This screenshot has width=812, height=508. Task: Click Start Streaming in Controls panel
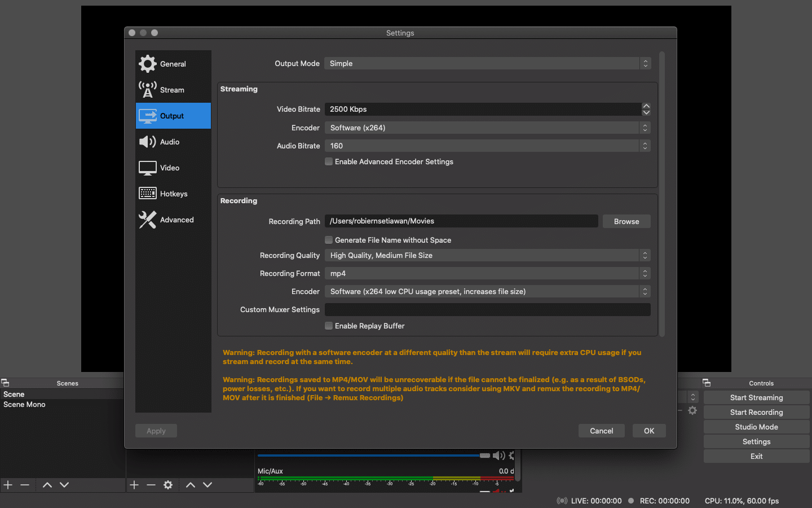tap(756, 397)
